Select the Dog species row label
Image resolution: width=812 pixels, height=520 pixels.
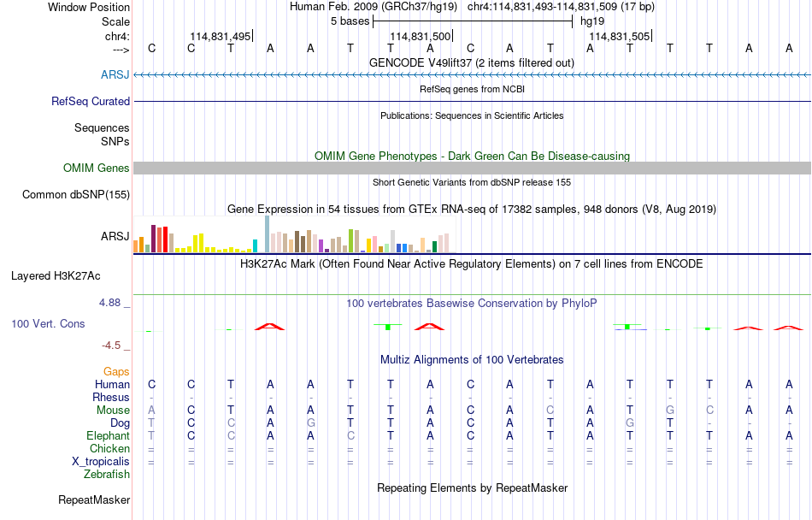120,423
